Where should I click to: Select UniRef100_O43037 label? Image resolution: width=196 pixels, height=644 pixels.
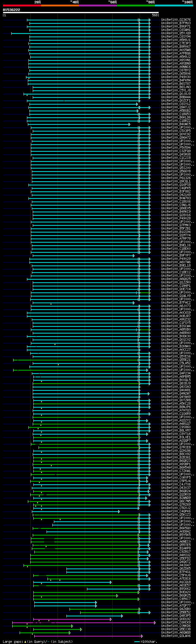point(176,488)
